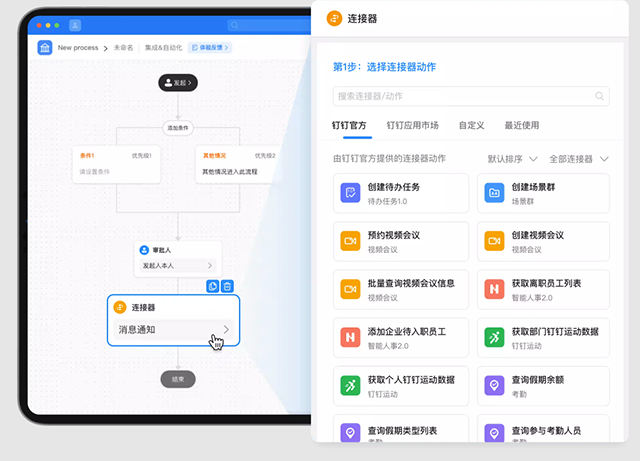640x461 pixels.
Task: Open the New process breadcrumb
Action: pos(78,48)
